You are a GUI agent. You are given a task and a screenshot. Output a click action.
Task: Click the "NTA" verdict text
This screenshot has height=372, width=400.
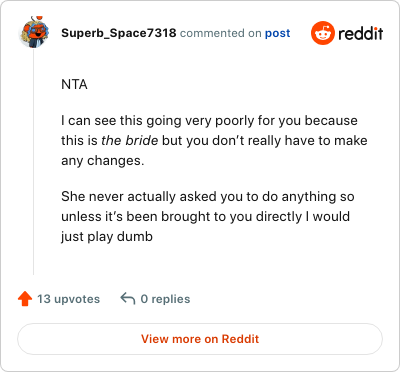74,85
